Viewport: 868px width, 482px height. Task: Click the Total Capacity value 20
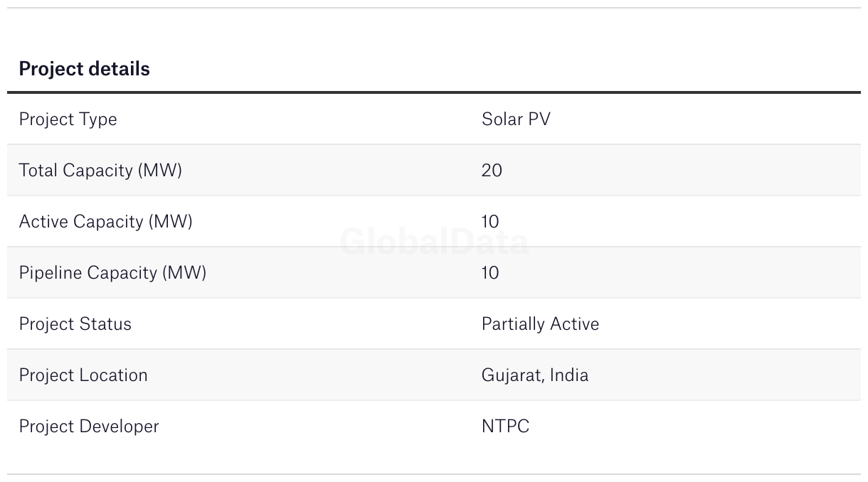[x=492, y=171]
